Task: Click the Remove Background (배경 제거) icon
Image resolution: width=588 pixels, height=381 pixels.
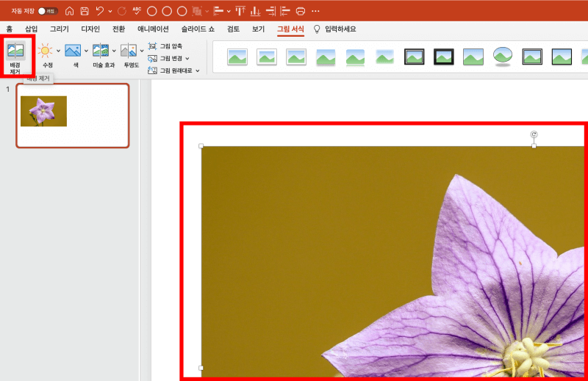Action: (15, 50)
